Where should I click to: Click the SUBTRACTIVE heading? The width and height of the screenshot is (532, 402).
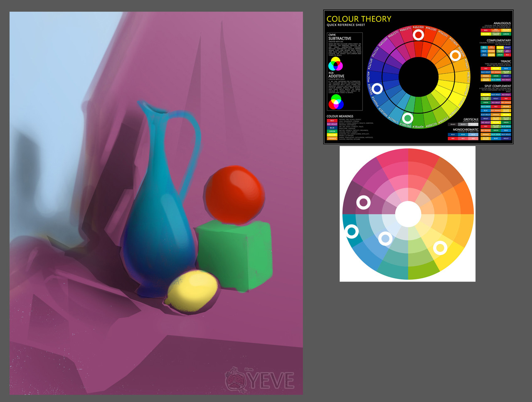tap(340, 38)
